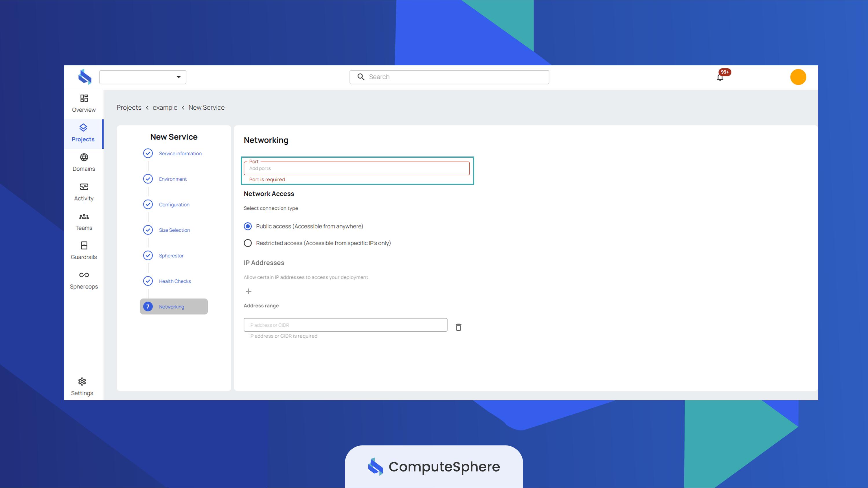This screenshot has height=488, width=868.
Task: Open Settings gear icon
Action: pos(82,381)
